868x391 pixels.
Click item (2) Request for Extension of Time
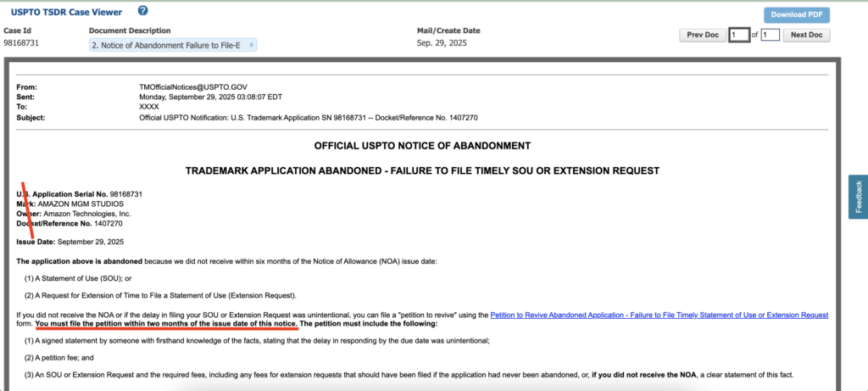click(160, 295)
